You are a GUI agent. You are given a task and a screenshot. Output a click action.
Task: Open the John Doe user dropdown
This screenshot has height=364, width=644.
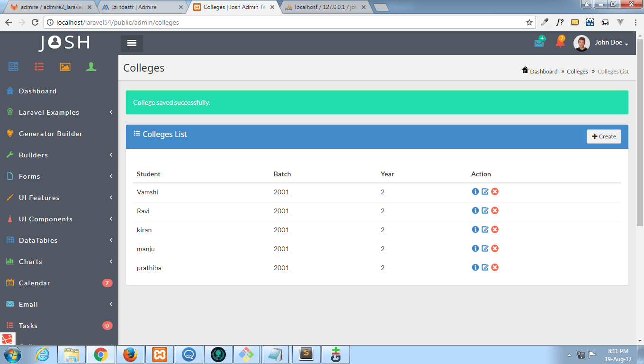[x=601, y=43]
